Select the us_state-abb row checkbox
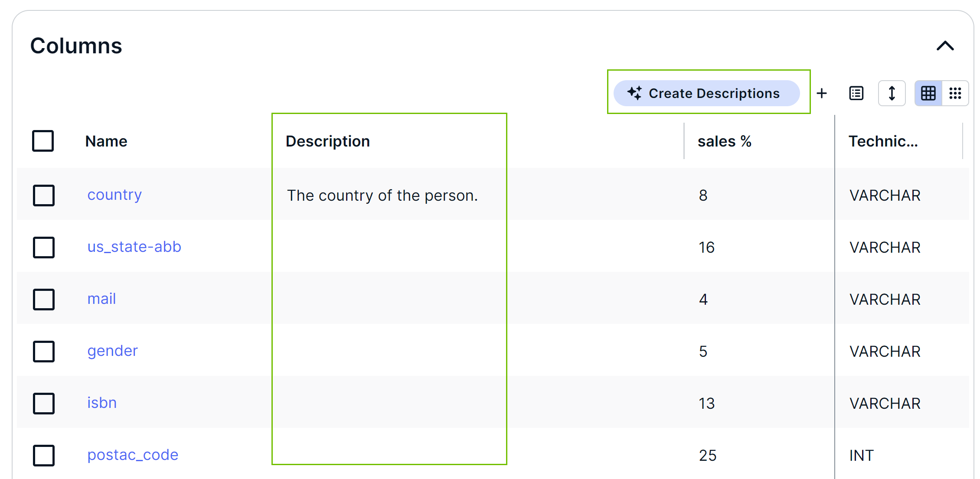Image resolution: width=980 pixels, height=479 pixels. tap(43, 248)
